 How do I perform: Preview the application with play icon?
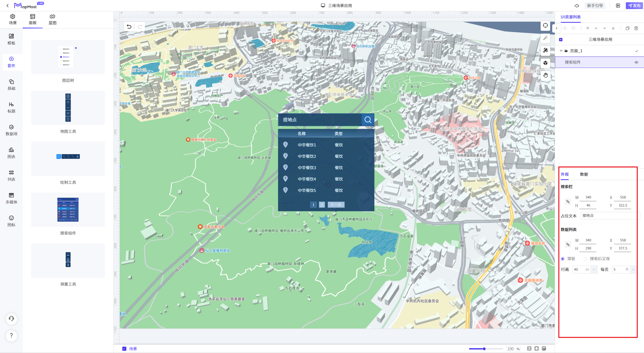618,6
